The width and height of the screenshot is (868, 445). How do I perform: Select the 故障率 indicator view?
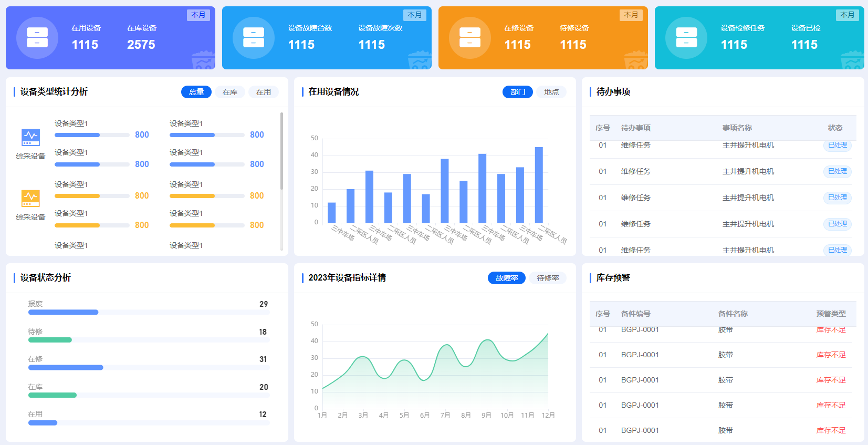click(507, 278)
